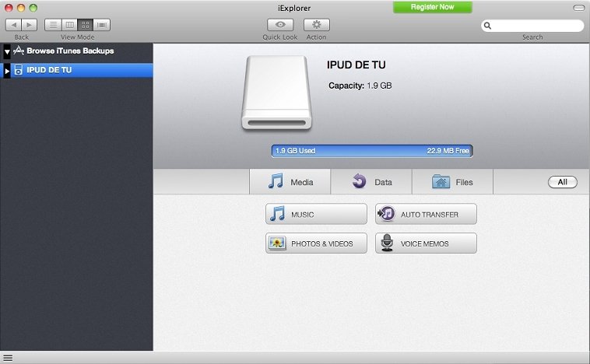
Task: Click the storage usage bar
Action: tap(372, 151)
